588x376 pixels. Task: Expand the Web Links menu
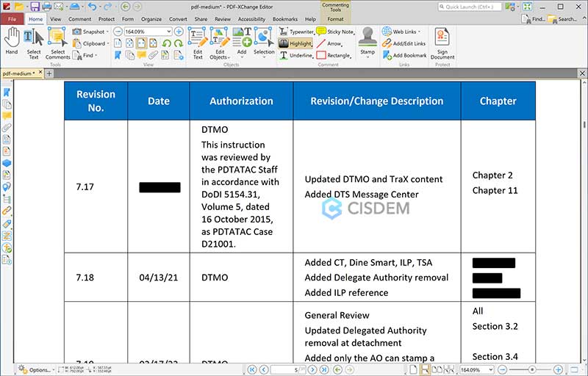[x=420, y=32]
